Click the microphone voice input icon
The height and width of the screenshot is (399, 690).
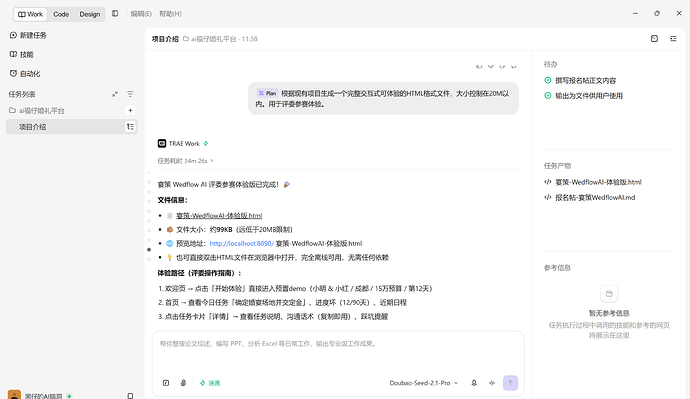474,383
